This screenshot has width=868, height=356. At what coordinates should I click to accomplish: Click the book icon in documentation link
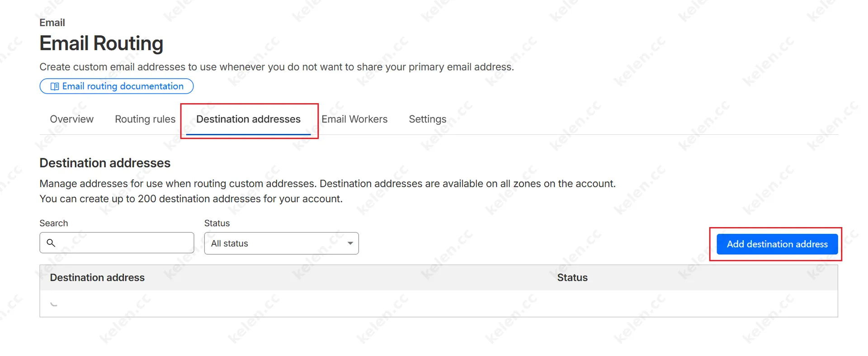[x=55, y=86]
